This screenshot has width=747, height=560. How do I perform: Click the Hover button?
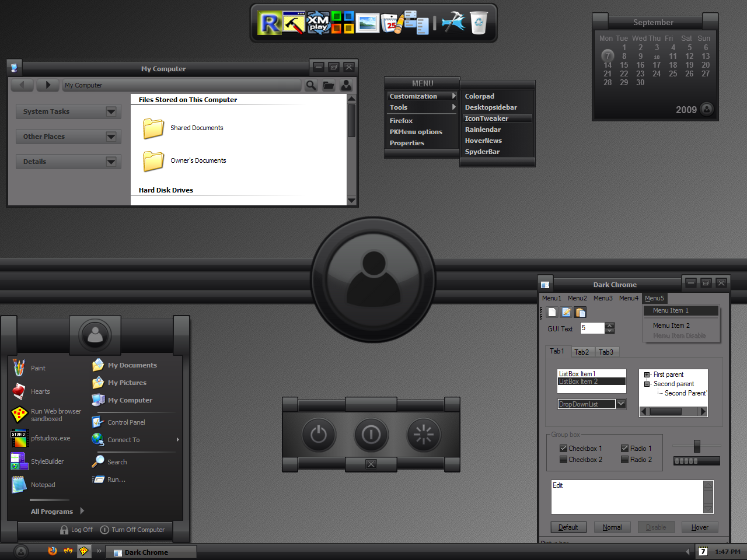700,527
